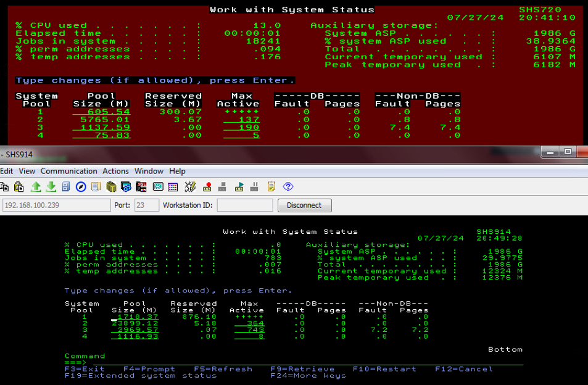Click max active 137 in SHS720 window

click(x=241, y=120)
